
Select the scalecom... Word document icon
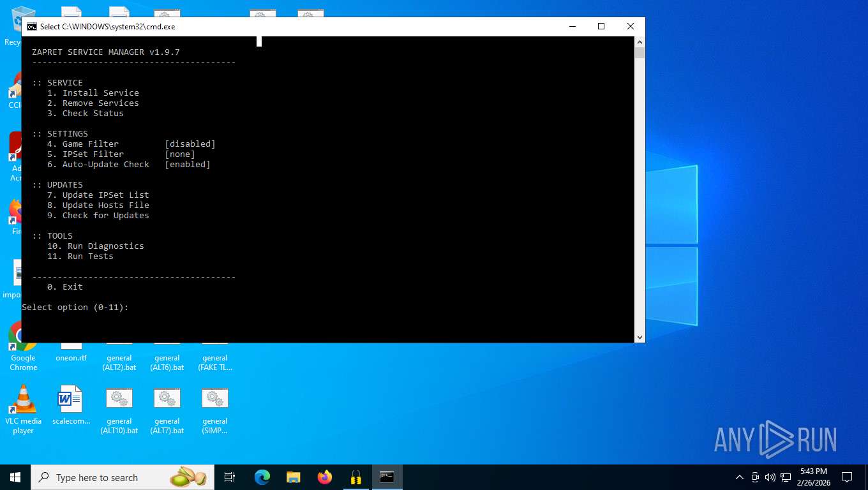click(x=71, y=405)
